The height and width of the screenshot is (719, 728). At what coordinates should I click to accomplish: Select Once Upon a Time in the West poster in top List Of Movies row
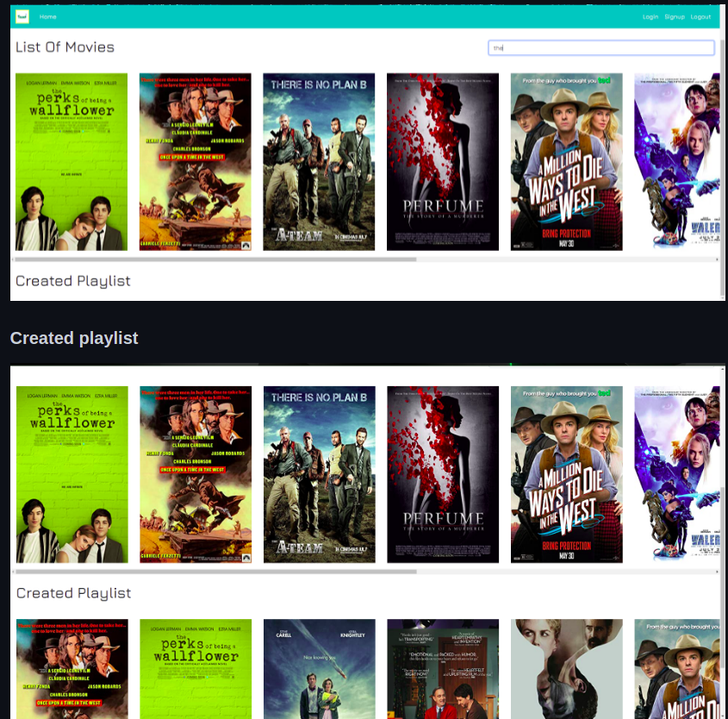196,161
